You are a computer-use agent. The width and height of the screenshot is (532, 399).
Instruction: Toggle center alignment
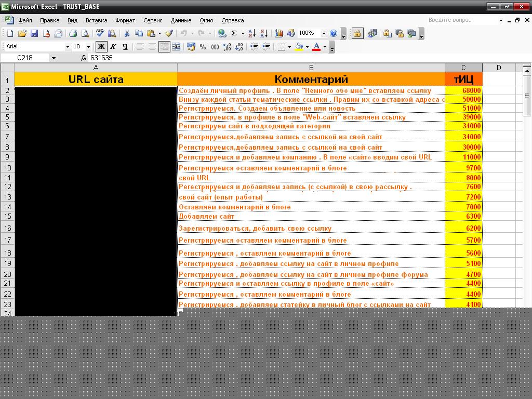[152, 46]
